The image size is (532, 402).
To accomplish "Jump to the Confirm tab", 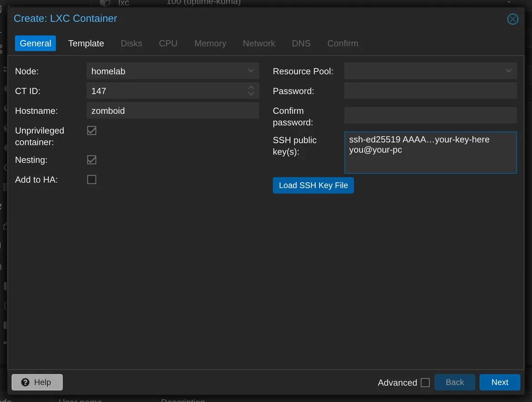I will pos(343,44).
